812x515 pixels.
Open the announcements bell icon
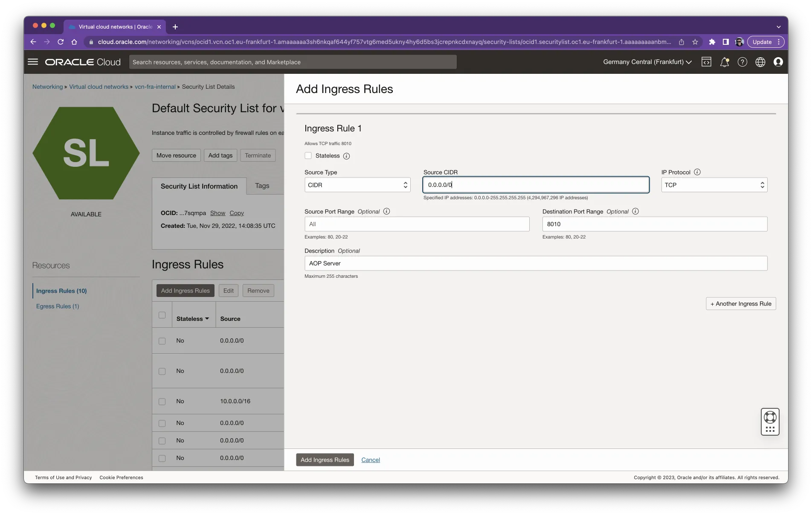click(725, 62)
